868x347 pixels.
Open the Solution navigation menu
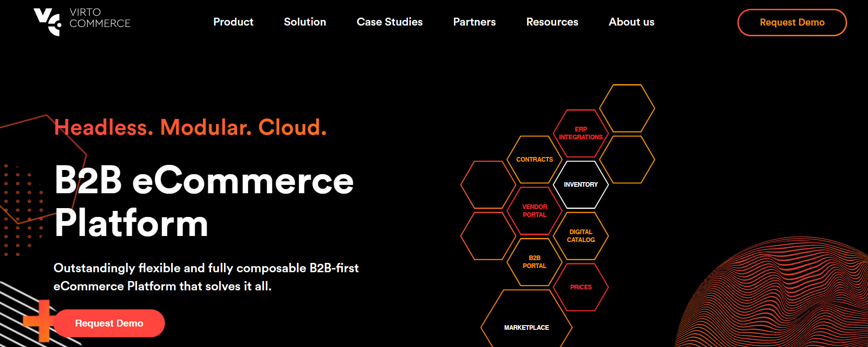(x=305, y=22)
